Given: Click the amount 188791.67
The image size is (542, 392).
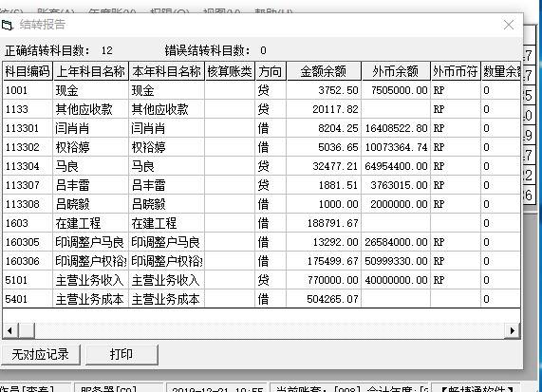Looking at the screenshot, I should tap(332, 223).
